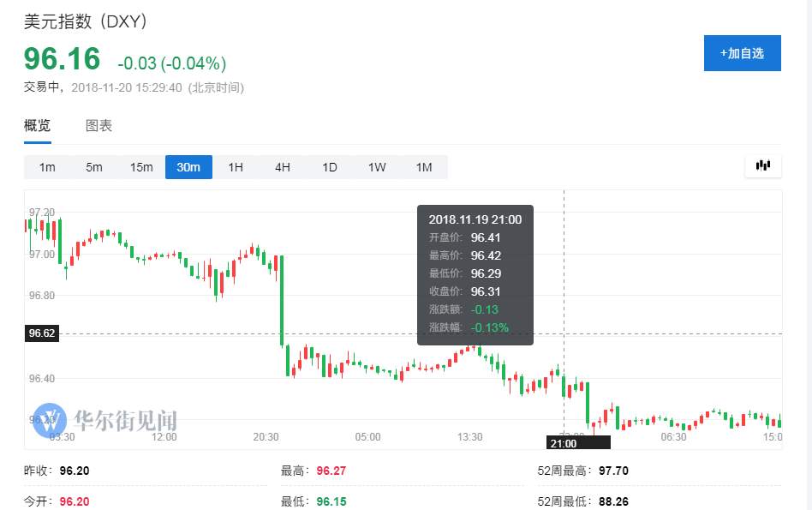812x510 pixels.
Task: Switch to the 概览 tab
Action: [38, 125]
